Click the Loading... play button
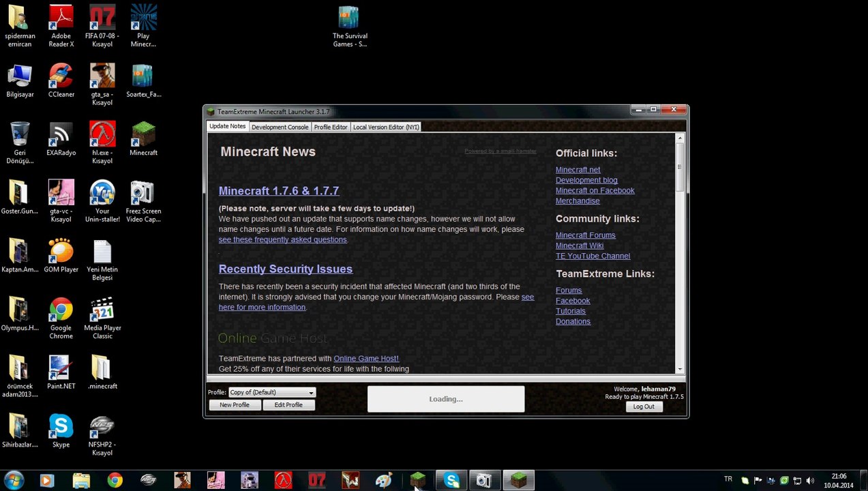The height and width of the screenshot is (491, 868). pyautogui.click(x=446, y=399)
